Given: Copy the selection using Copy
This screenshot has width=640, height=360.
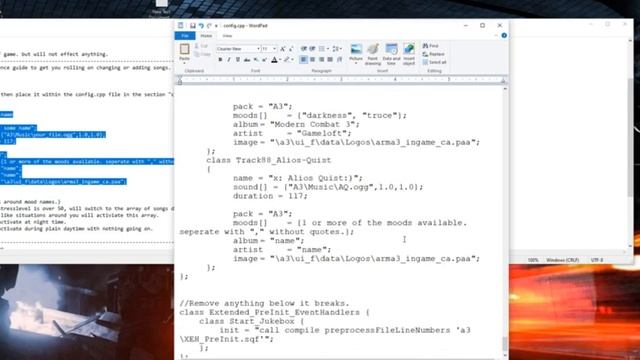Looking at the screenshot, I should coord(202,54).
